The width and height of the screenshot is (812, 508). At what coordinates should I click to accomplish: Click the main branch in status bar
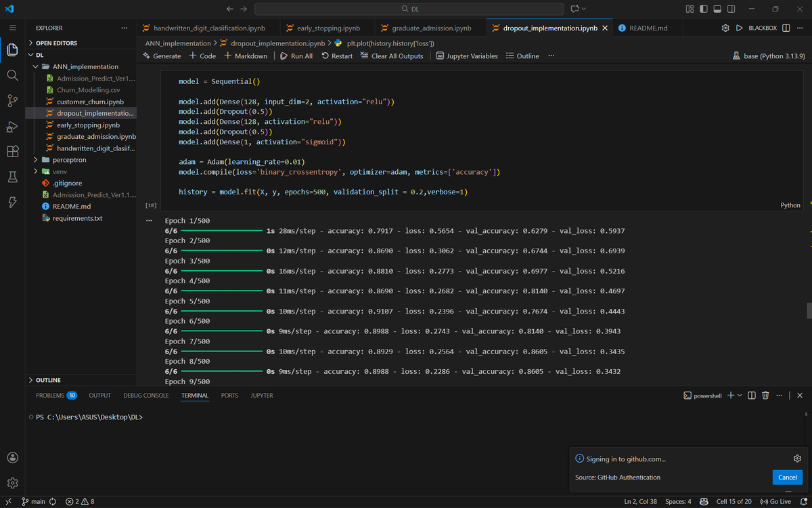click(x=33, y=501)
